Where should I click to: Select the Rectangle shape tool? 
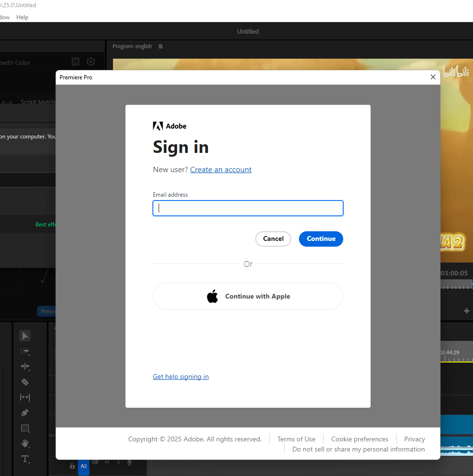(x=25, y=428)
